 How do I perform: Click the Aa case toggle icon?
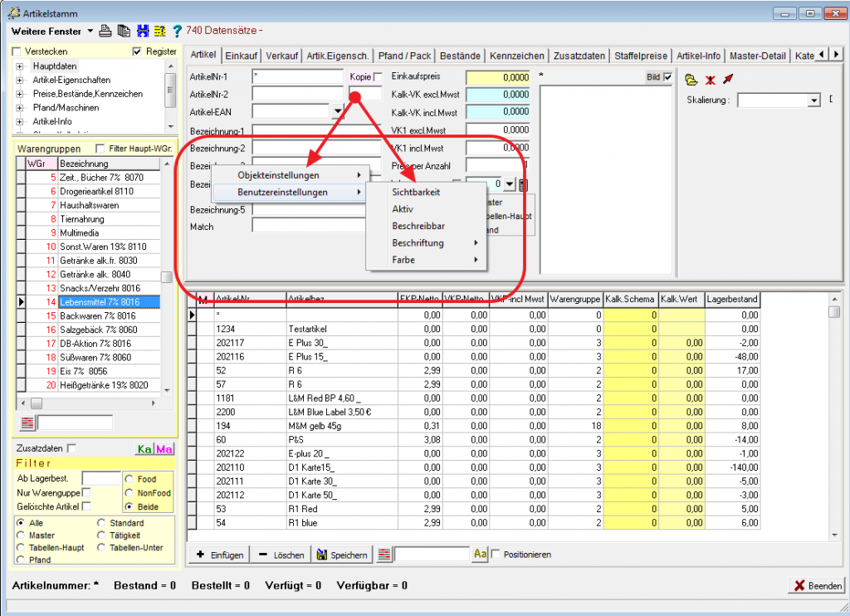tap(481, 555)
